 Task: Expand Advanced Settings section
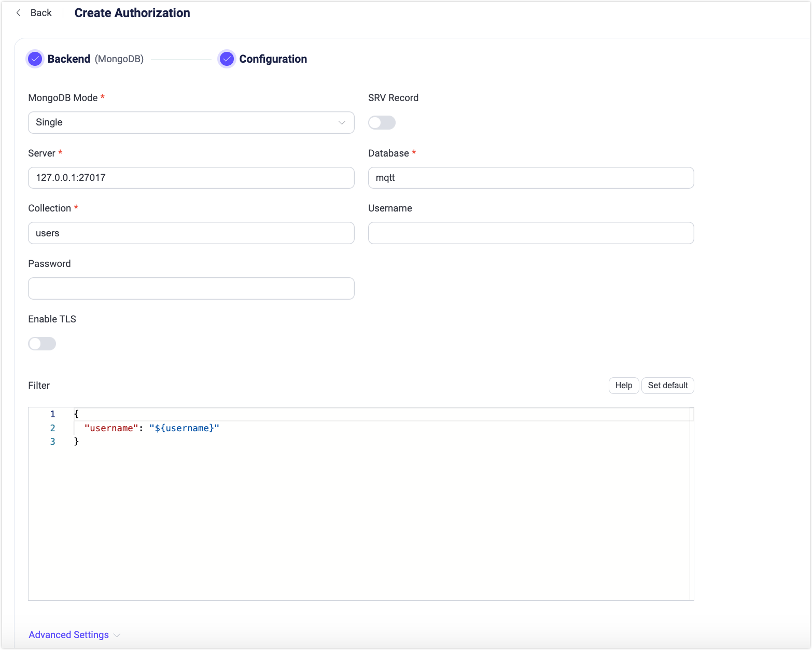(69, 635)
